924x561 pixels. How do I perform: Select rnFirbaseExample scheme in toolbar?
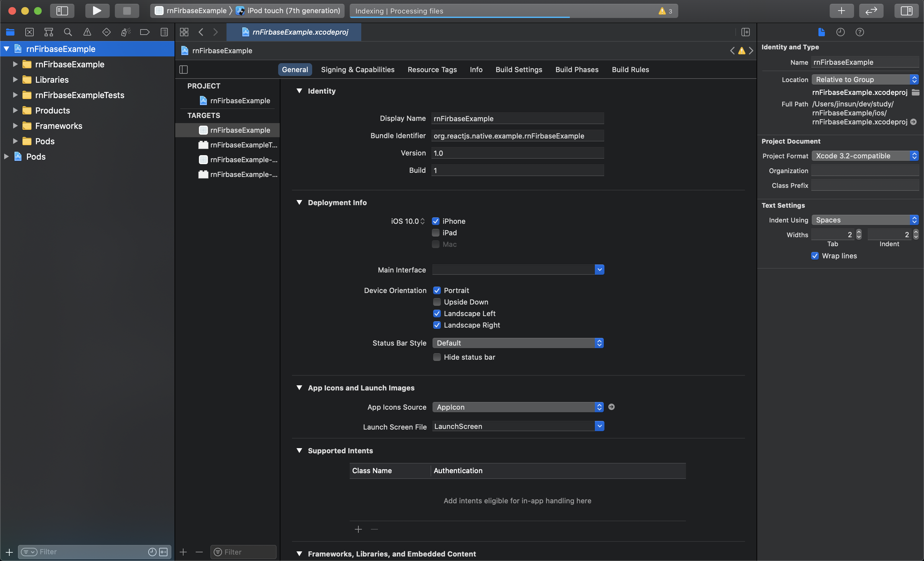[x=191, y=11]
